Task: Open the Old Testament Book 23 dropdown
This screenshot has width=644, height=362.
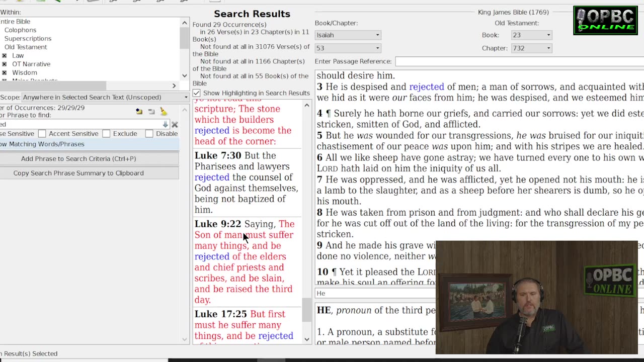Action: (532, 35)
